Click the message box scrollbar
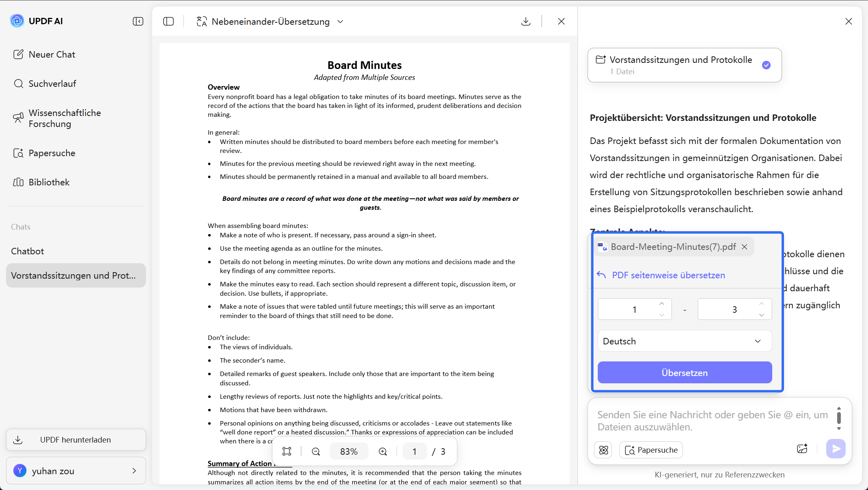The image size is (868, 490). click(x=839, y=418)
